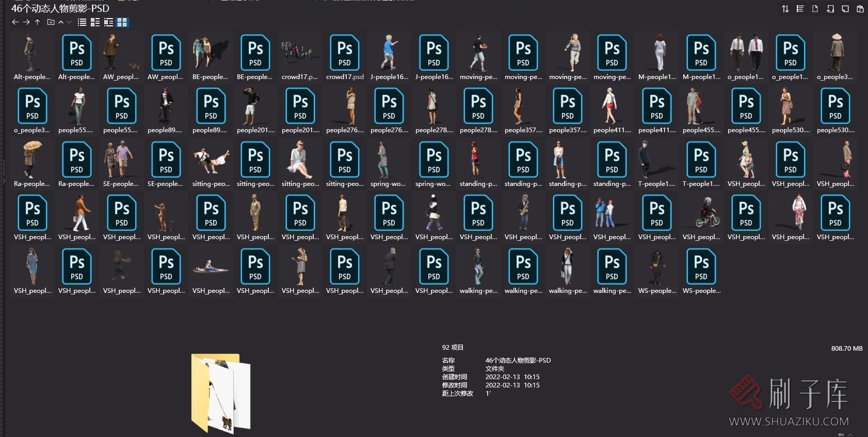Navigate up one folder level
The width and height of the screenshot is (868, 437).
pos(37,22)
